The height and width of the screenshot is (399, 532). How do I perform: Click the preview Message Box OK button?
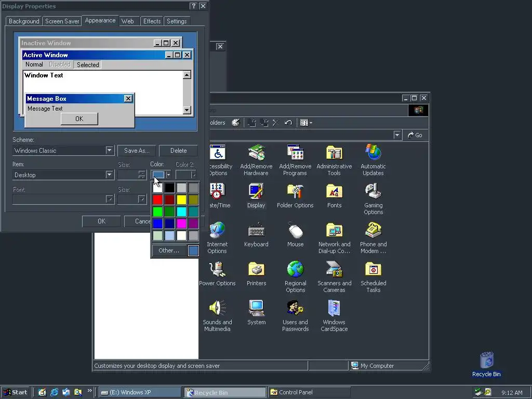[79, 119]
